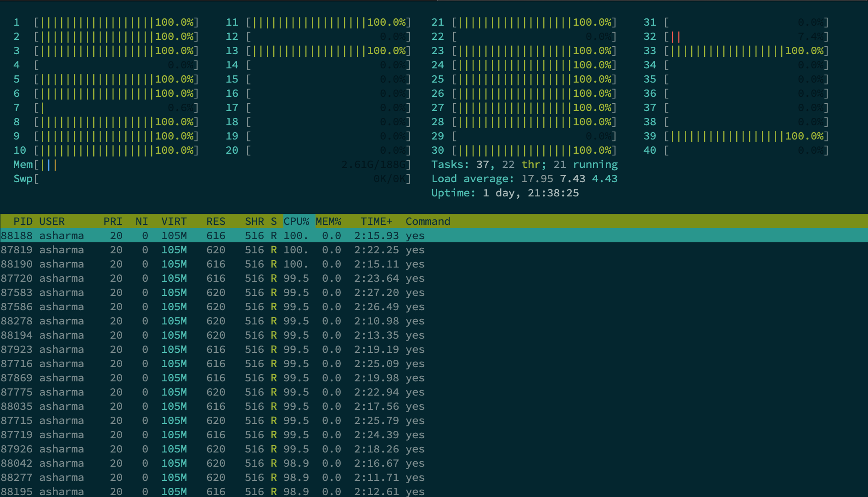The width and height of the screenshot is (868, 497).
Task: Click the CPU 13 usage bar
Action: 318,50
